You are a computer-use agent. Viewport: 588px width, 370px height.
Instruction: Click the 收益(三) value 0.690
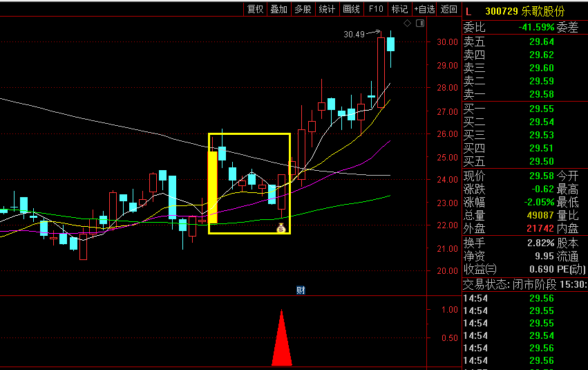pos(542,270)
